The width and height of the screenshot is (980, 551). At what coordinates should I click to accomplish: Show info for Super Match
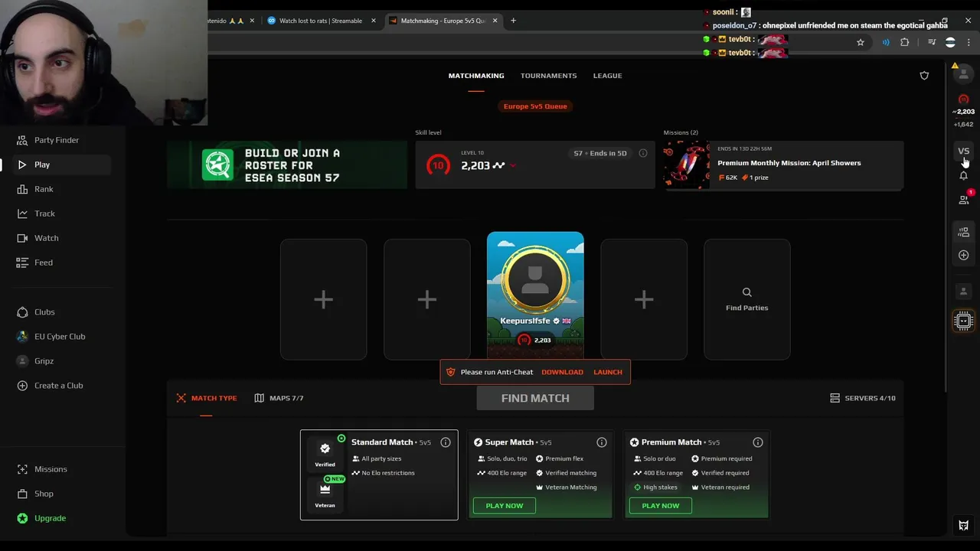coord(602,442)
